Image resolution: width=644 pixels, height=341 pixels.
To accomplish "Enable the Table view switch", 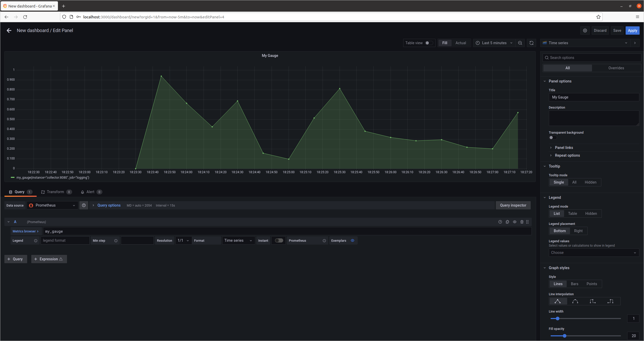I will (429, 43).
